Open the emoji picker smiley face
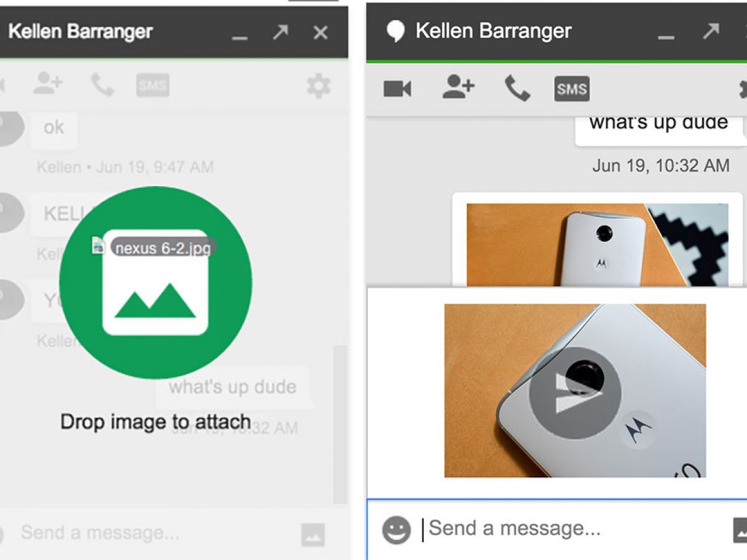 (396, 530)
